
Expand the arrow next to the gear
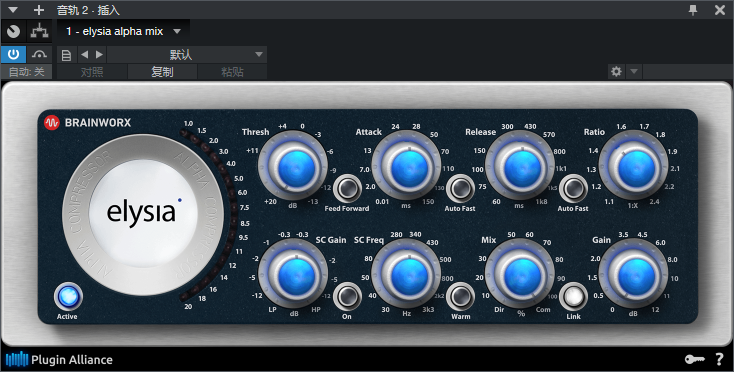tap(634, 72)
